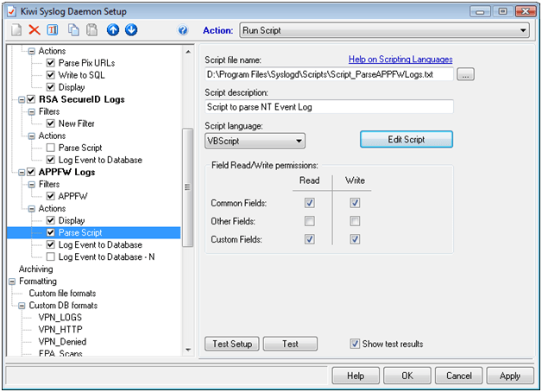This screenshot has height=392, width=542.
Task: Select Archiving in the tree
Action: [36, 269]
